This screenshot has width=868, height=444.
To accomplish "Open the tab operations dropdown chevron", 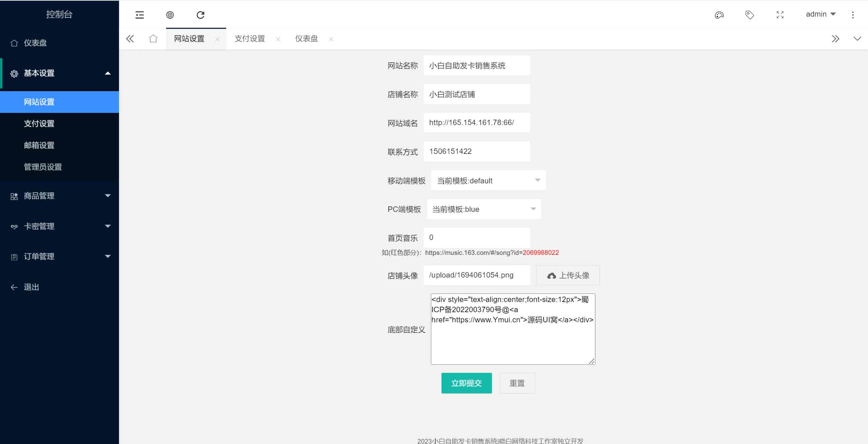I will click(x=857, y=39).
